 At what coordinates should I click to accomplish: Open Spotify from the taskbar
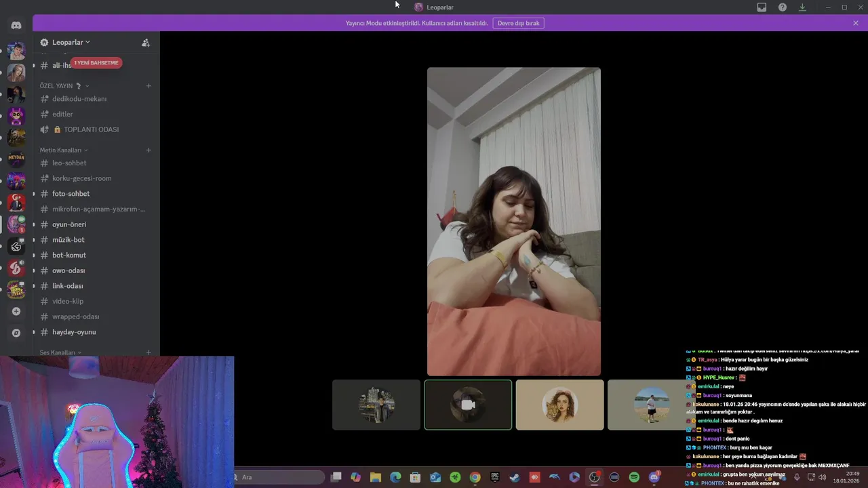coord(634,477)
